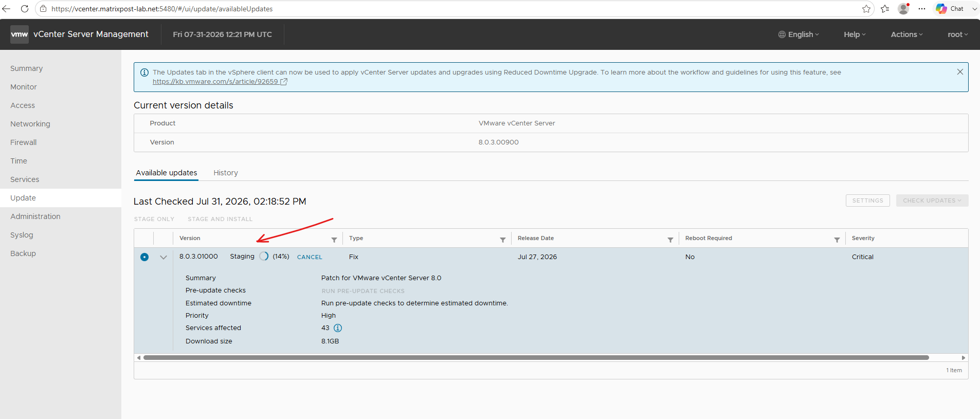Open the Check Updates dropdown
This screenshot has height=419, width=980.
(932, 201)
